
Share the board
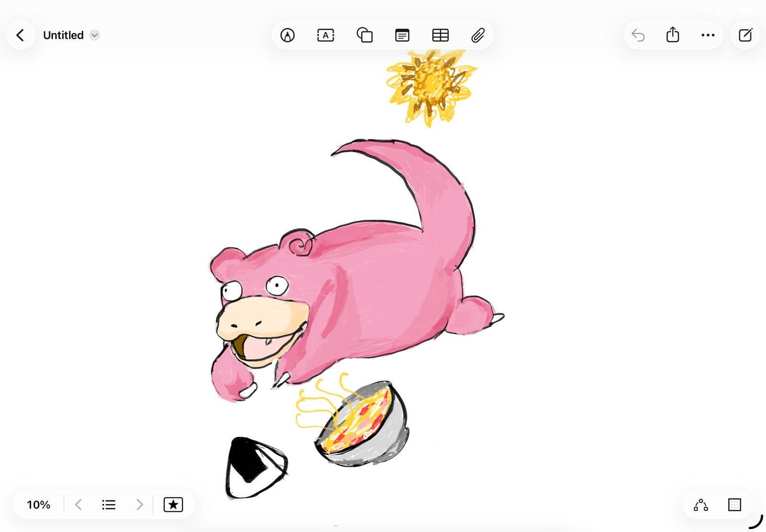(x=673, y=35)
